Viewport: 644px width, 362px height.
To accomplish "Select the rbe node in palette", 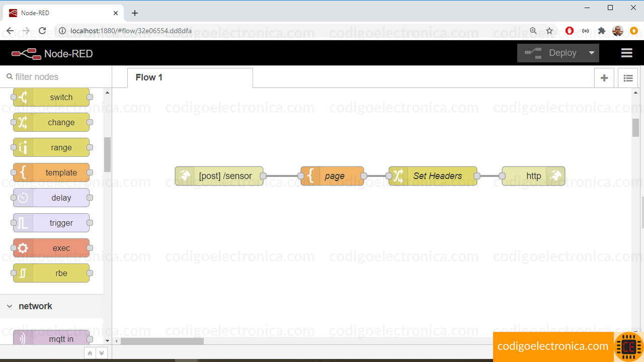I will coord(51,273).
